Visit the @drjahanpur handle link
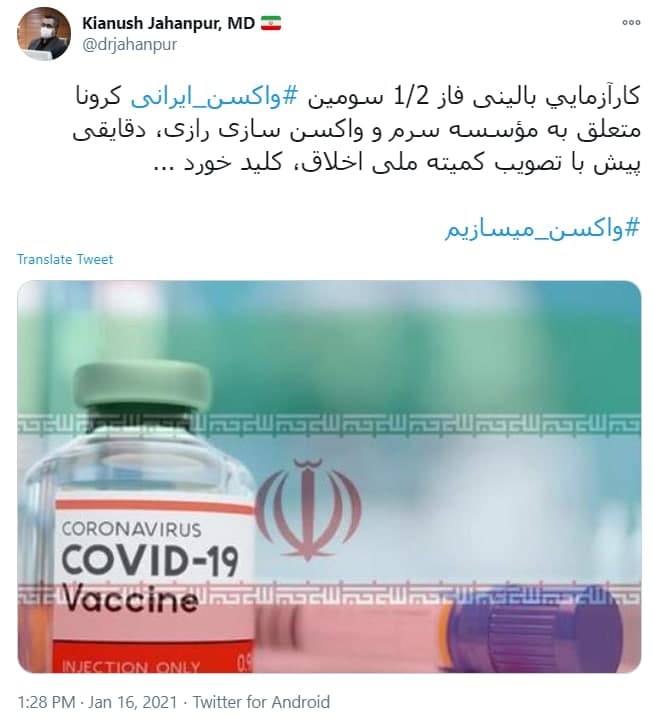Image resolution: width=653 pixels, height=719 pixels. tap(129, 44)
